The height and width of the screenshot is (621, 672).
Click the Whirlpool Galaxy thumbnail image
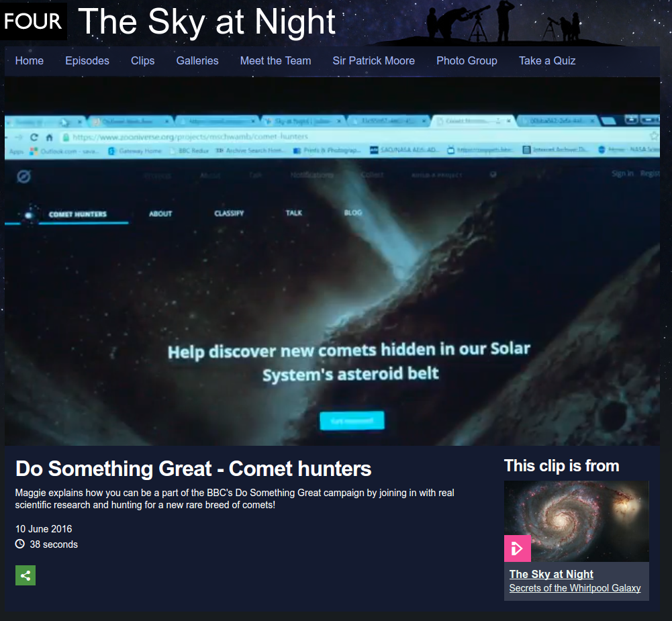coord(577,521)
